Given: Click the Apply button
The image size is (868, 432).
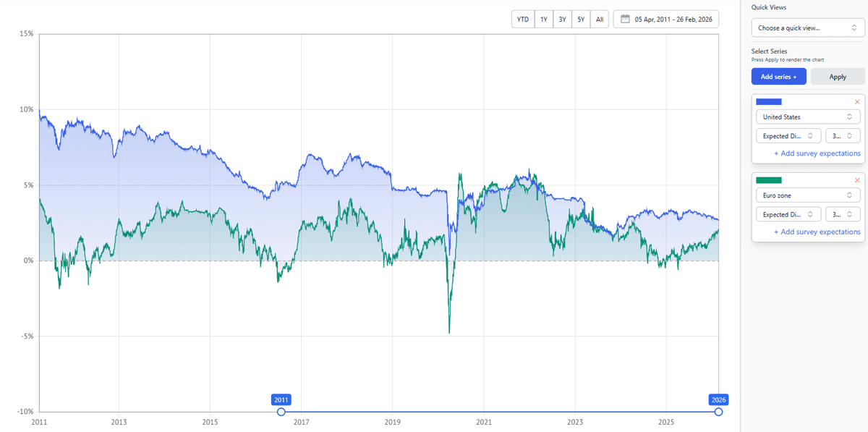Looking at the screenshot, I should coord(838,76).
